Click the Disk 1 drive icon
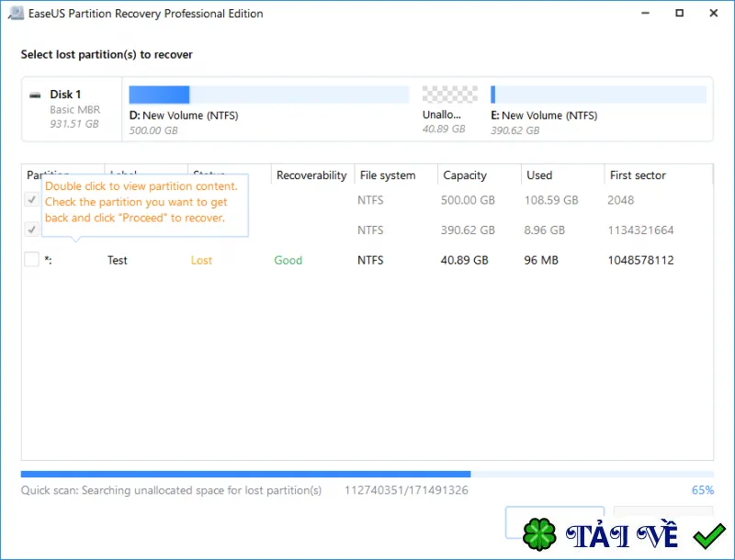Image resolution: width=735 pixels, height=560 pixels. (x=35, y=95)
